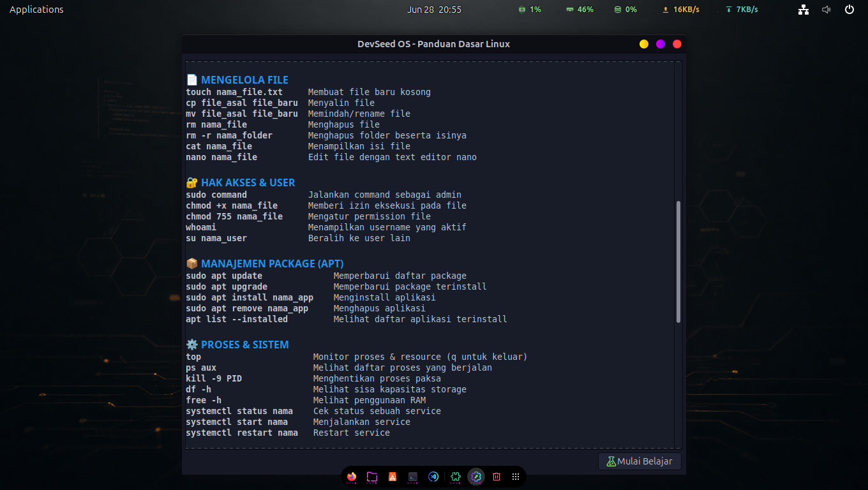Click the 'systemctl restart nama' command

[x=242, y=433]
